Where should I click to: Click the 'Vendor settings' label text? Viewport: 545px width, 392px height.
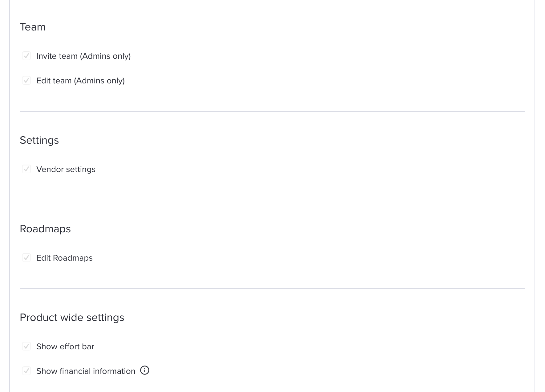click(x=66, y=169)
